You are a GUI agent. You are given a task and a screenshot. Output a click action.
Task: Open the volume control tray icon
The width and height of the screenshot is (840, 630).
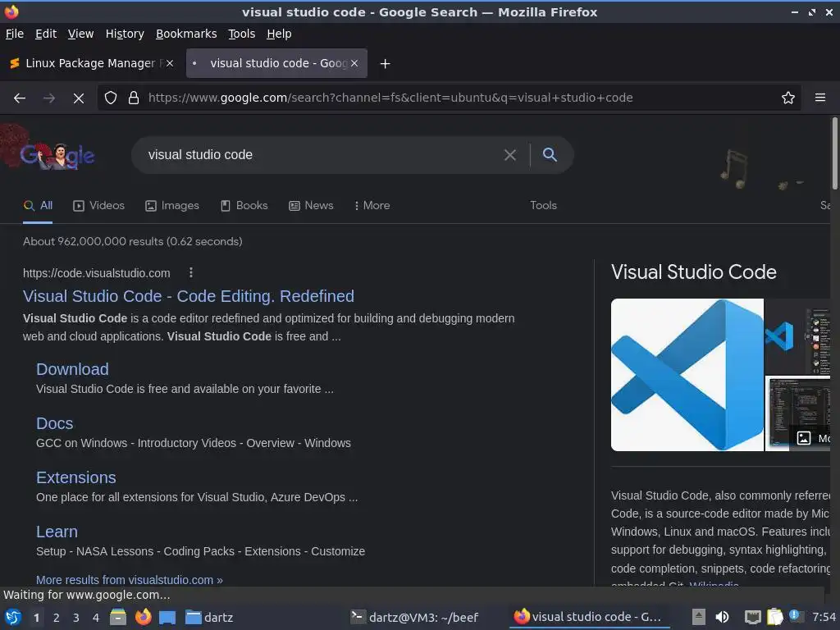click(722, 617)
